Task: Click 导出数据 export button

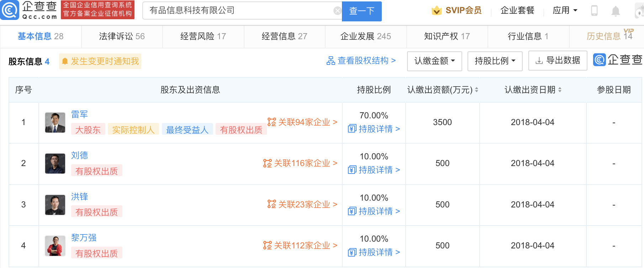Action: (x=558, y=61)
